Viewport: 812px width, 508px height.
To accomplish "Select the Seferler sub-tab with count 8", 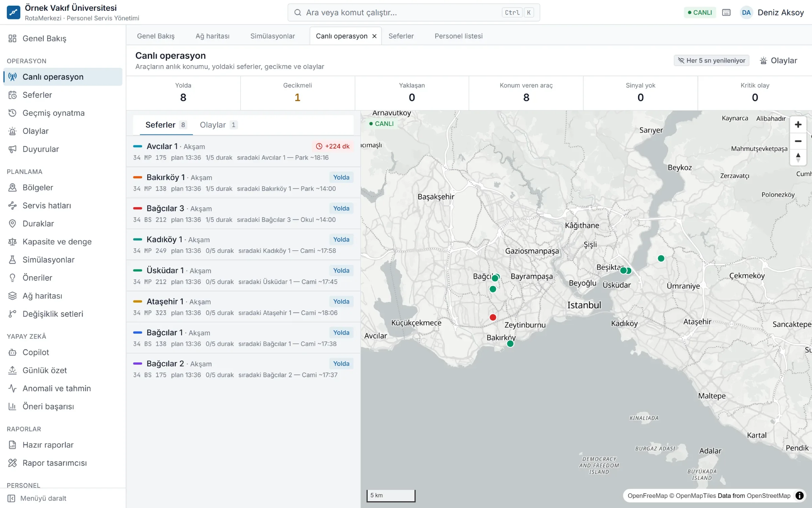I will coord(166,125).
